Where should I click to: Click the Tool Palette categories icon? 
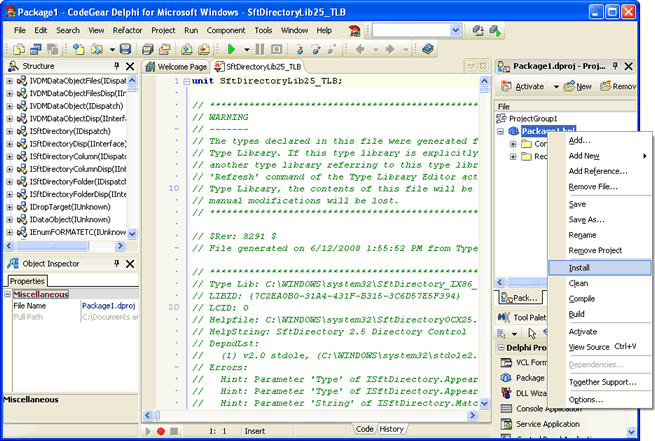(501, 333)
